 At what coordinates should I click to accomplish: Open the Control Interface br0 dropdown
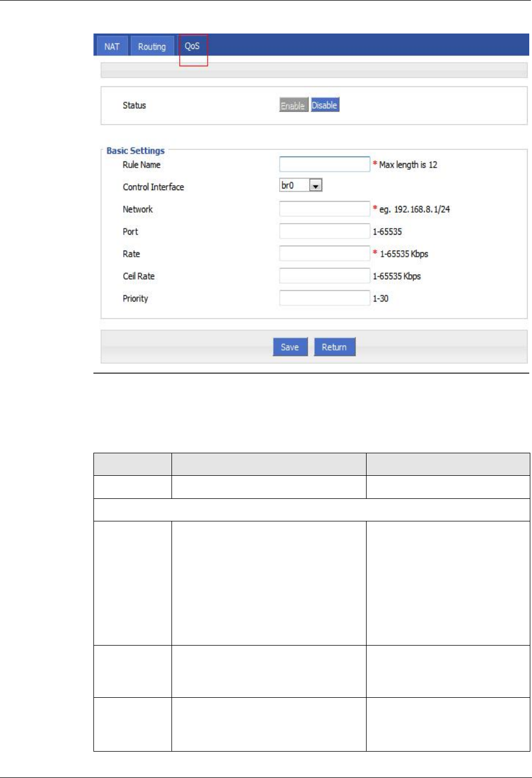[301, 186]
